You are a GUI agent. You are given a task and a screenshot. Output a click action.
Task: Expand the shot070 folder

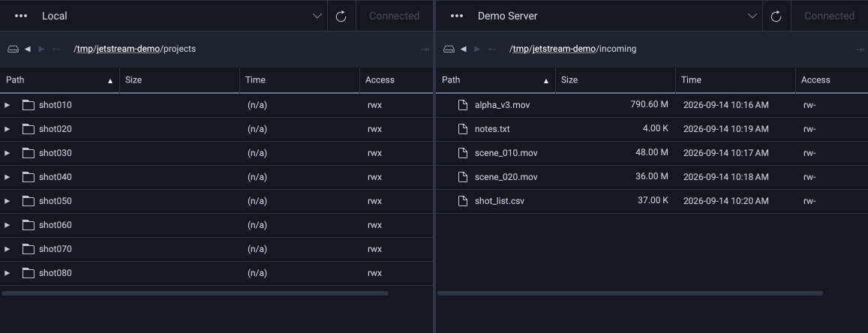pyautogui.click(x=8, y=249)
